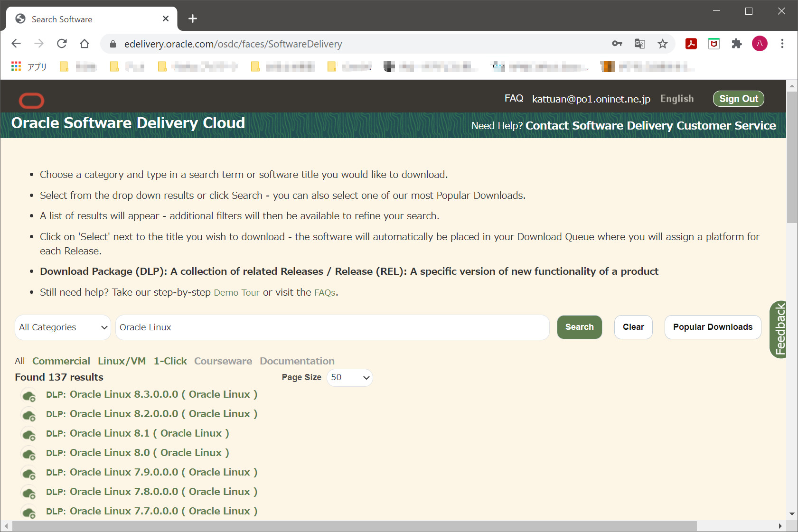Select DLP: Oracle Linux 7.8.0.0.0
The width and height of the screenshot is (798, 532).
tap(152, 492)
